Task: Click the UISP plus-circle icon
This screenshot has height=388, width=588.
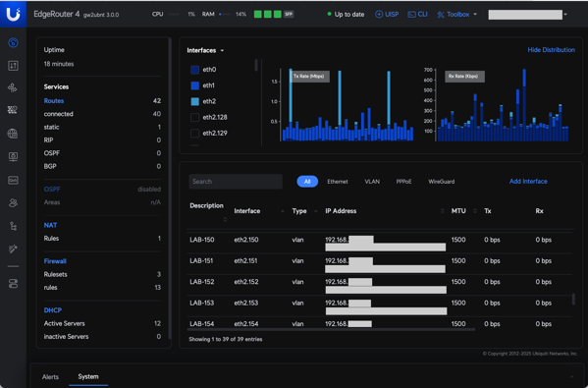Action: [379, 15]
